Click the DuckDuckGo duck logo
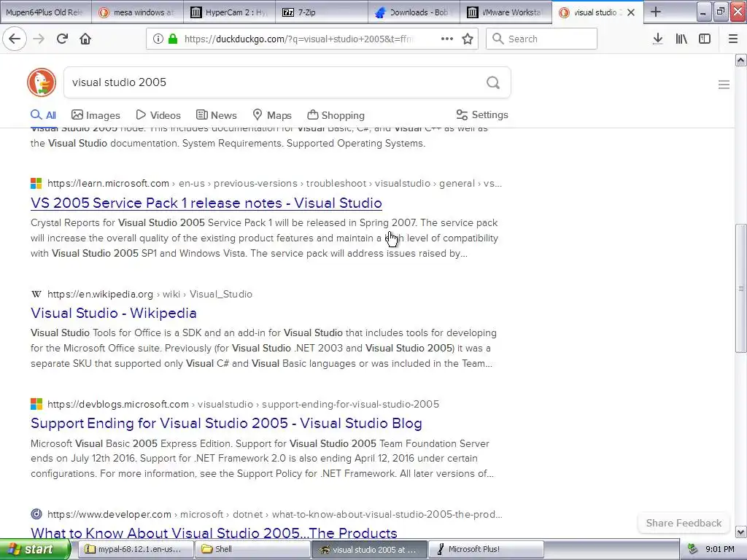Screen dimensions: 747x560 [x=42, y=82]
